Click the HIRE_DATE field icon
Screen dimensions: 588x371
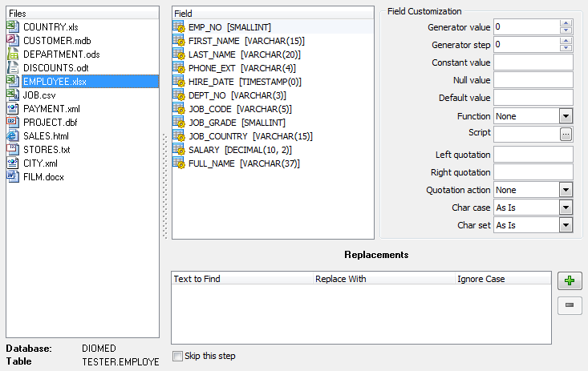tap(180, 82)
